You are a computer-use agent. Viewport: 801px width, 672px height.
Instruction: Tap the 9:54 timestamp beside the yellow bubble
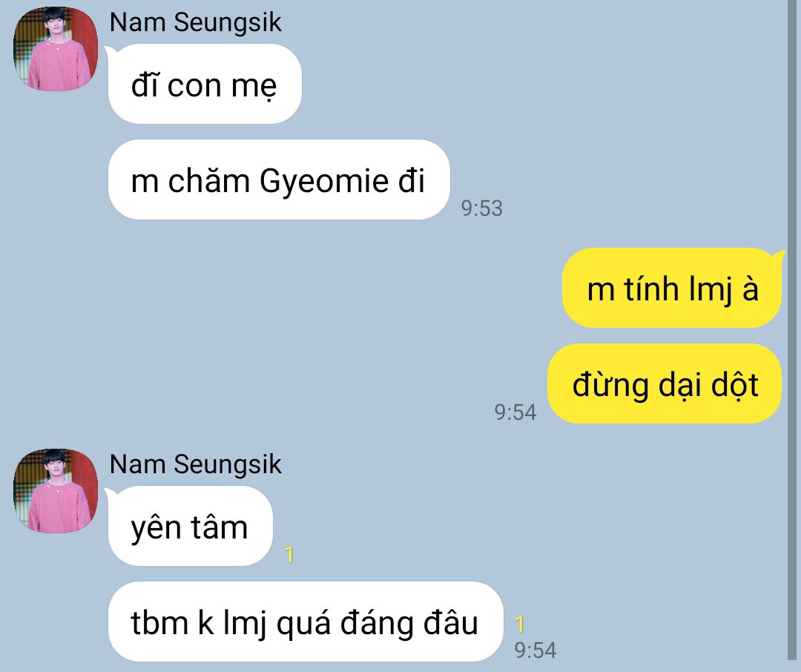click(x=515, y=412)
